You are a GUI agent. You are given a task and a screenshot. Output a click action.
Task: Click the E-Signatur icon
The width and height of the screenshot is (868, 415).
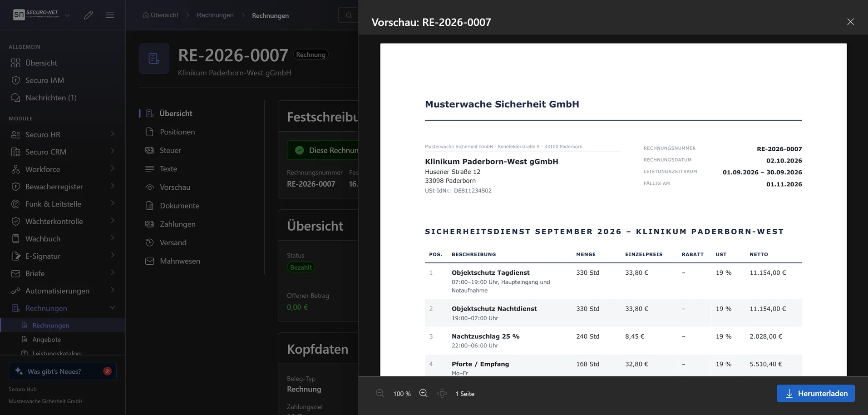(x=16, y=256)
